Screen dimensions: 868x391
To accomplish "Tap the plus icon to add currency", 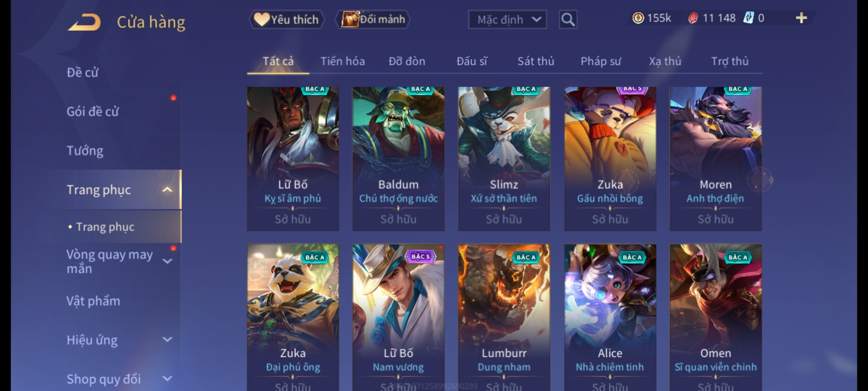I will [x=801, y=18].
